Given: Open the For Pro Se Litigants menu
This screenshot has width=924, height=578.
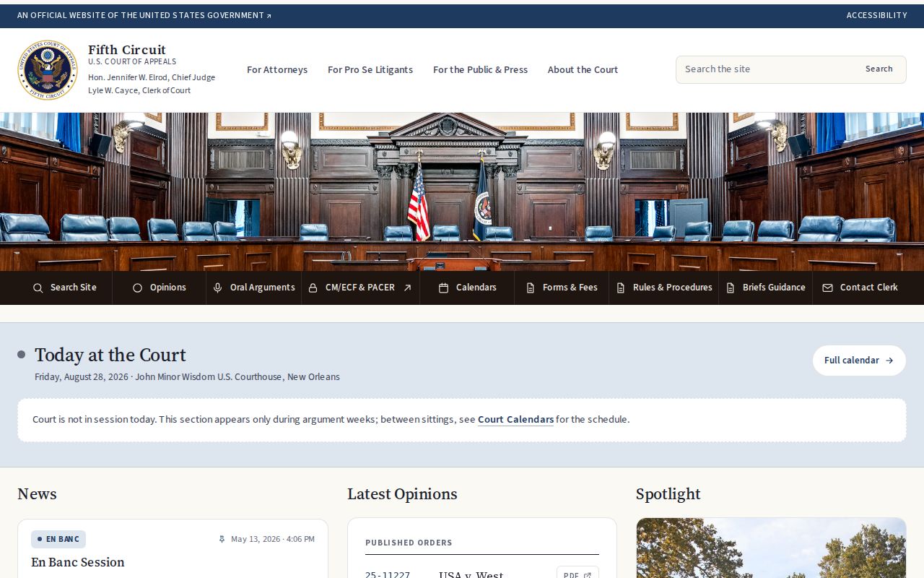Looking at the screenshot, I should click(370, 70).
